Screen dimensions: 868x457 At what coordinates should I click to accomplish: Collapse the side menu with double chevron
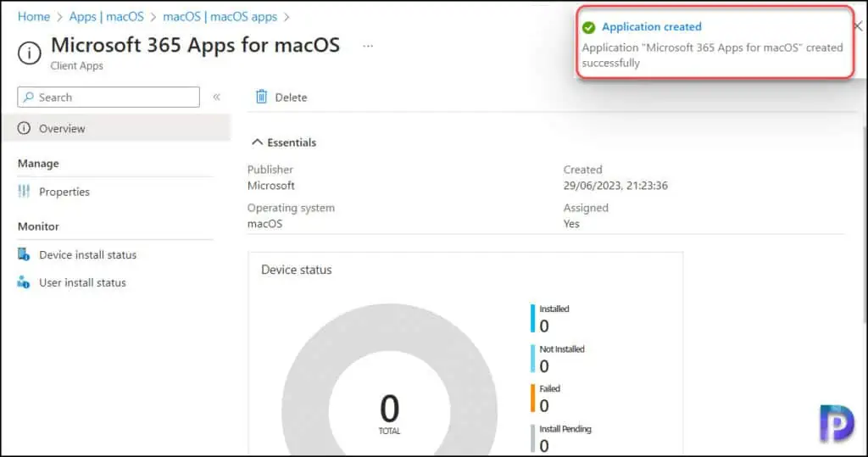(216, 97)
